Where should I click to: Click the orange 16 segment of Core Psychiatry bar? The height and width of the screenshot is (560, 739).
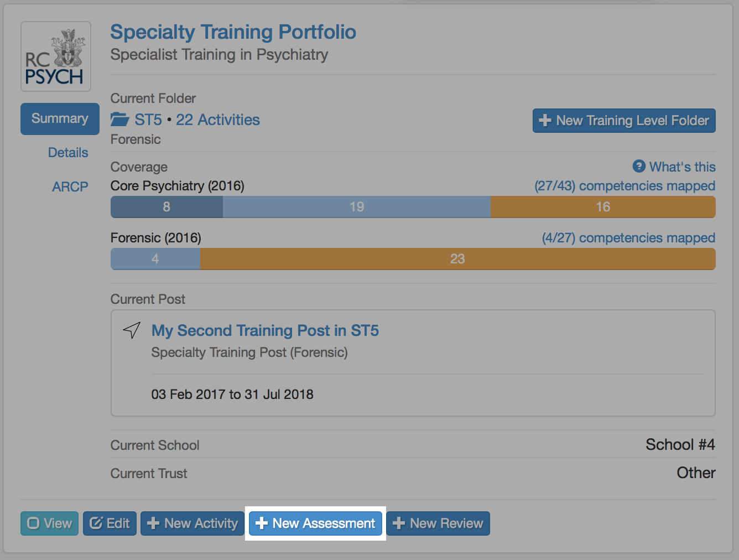tap(602, 207)
